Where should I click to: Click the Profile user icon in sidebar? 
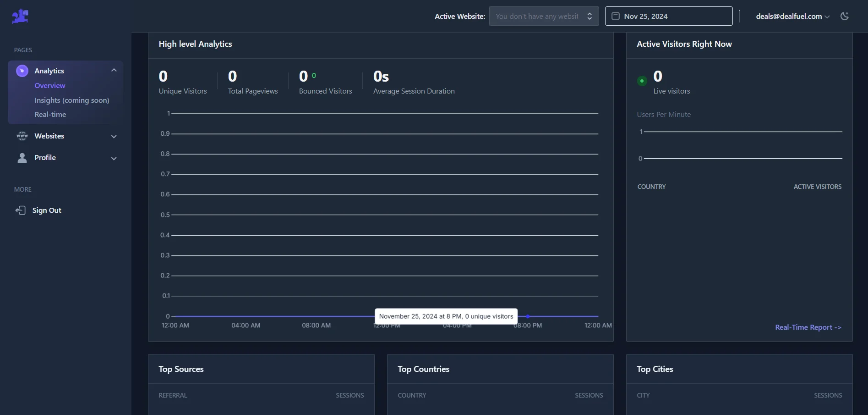tap(22, 158)
